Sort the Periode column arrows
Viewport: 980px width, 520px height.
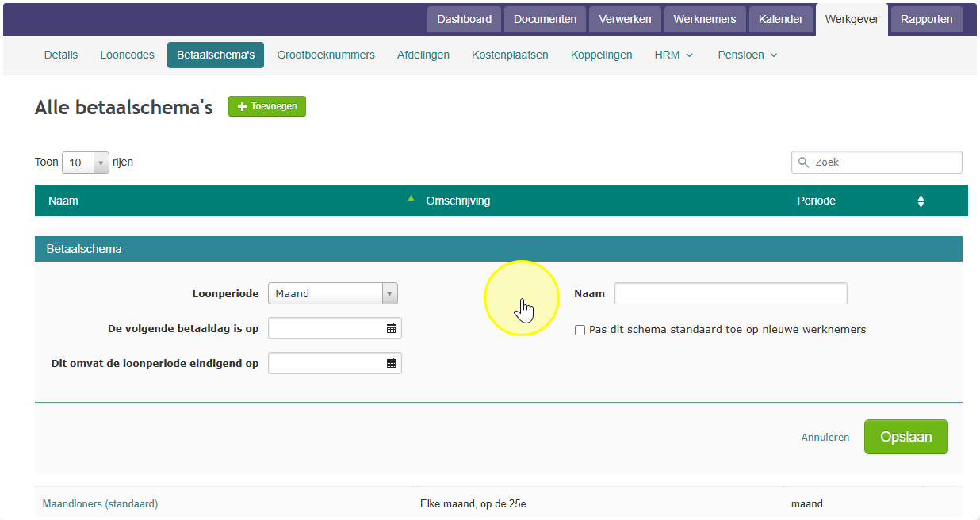921,201
